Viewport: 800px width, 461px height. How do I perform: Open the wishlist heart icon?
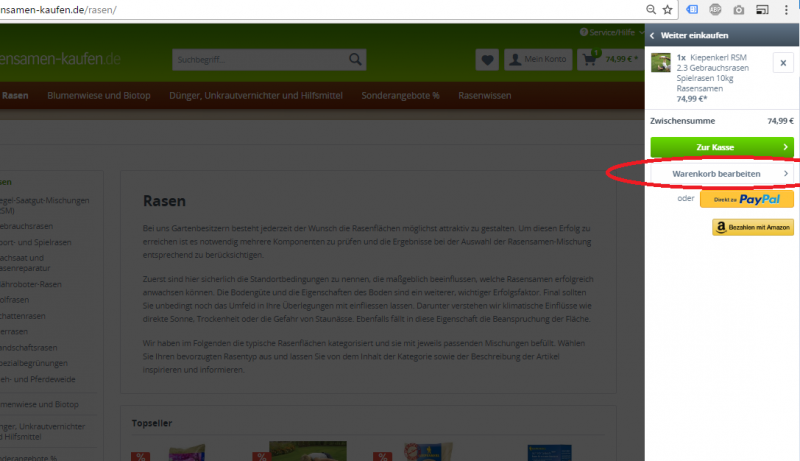(x=487, y=60)
